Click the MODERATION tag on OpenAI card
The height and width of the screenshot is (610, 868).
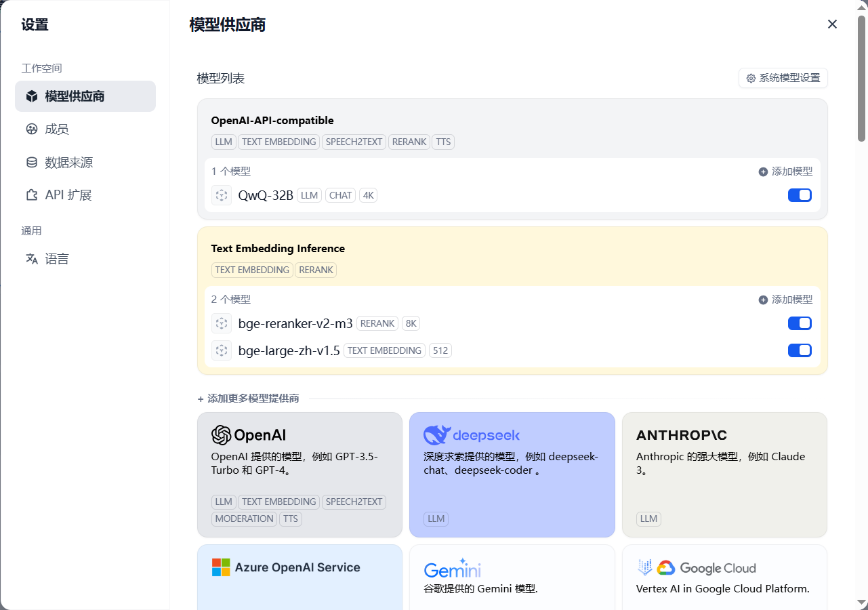[244, 518]
